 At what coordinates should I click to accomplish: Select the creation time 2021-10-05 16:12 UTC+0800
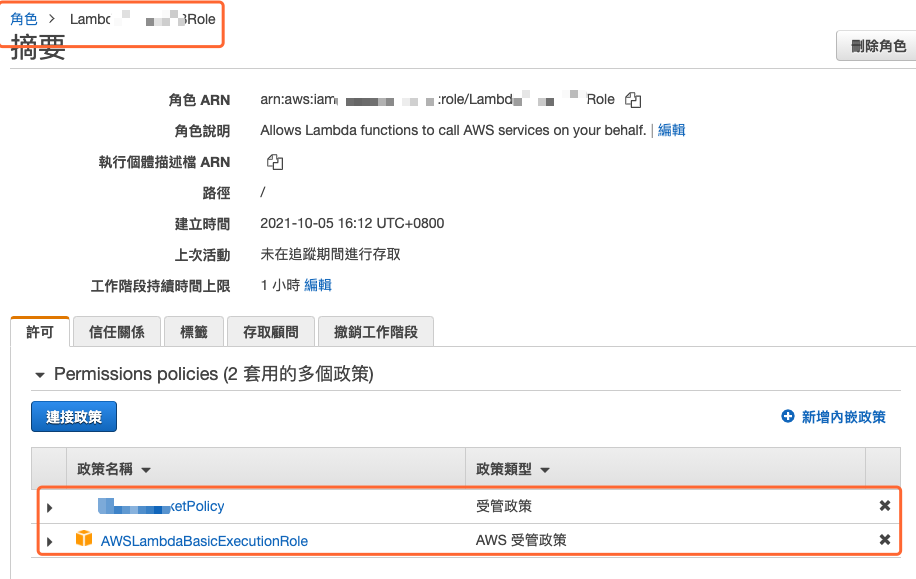(x=352, y=223)
